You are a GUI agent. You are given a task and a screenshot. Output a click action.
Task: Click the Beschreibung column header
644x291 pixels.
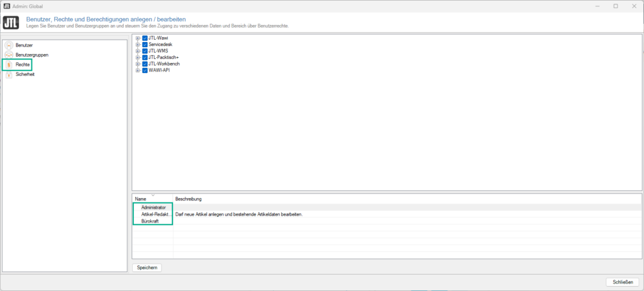pyautogui.click(x=188, y=199)
